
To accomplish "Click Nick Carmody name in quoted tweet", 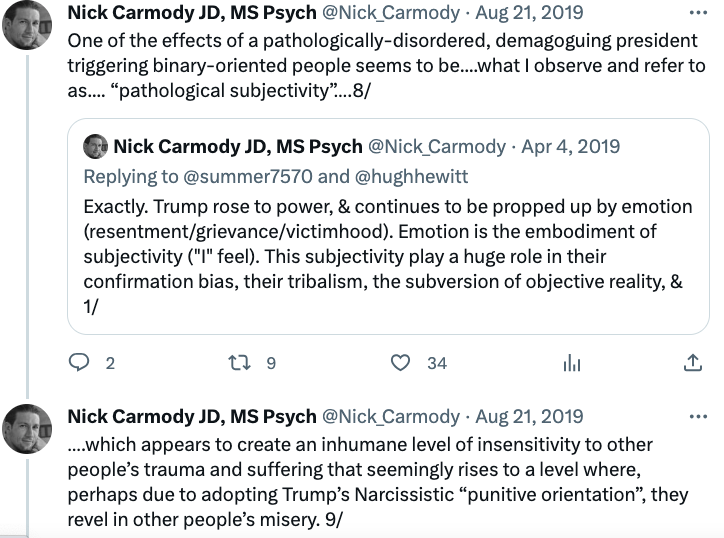I will (x=237, y=146).
